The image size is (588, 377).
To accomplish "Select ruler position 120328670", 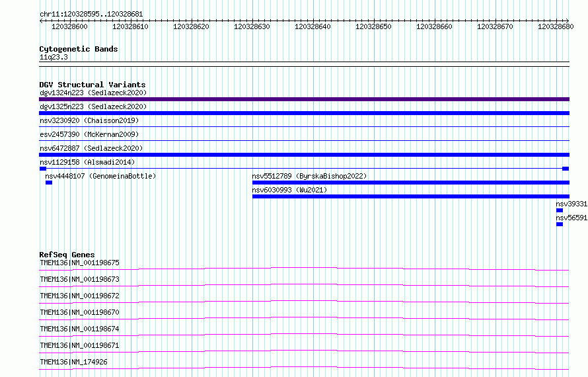I will (x=495, y=26).
